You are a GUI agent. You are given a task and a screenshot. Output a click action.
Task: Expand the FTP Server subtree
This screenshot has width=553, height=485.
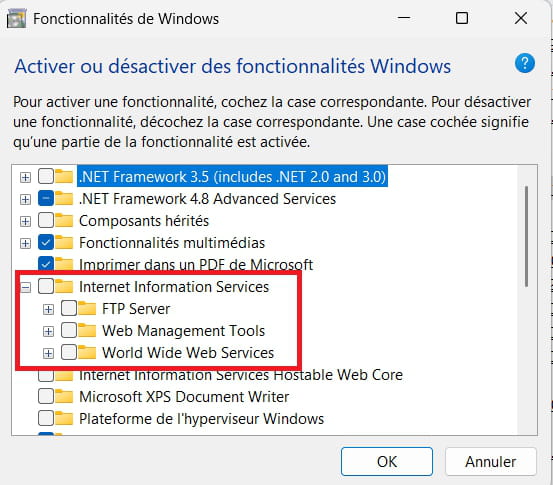coord(48,309)
